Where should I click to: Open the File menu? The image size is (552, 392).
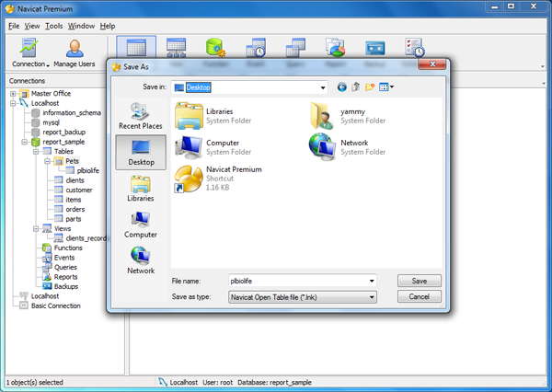[x=14, y=26]
